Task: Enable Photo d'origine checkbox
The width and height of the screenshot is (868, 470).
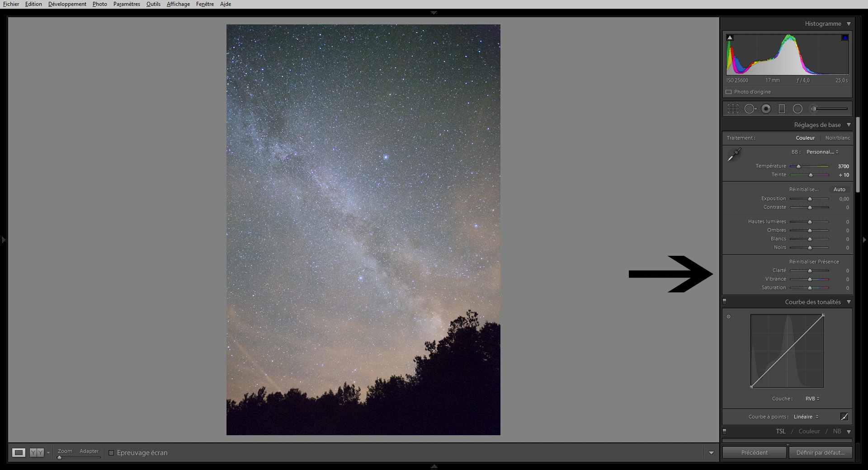Action: point(728,92)
